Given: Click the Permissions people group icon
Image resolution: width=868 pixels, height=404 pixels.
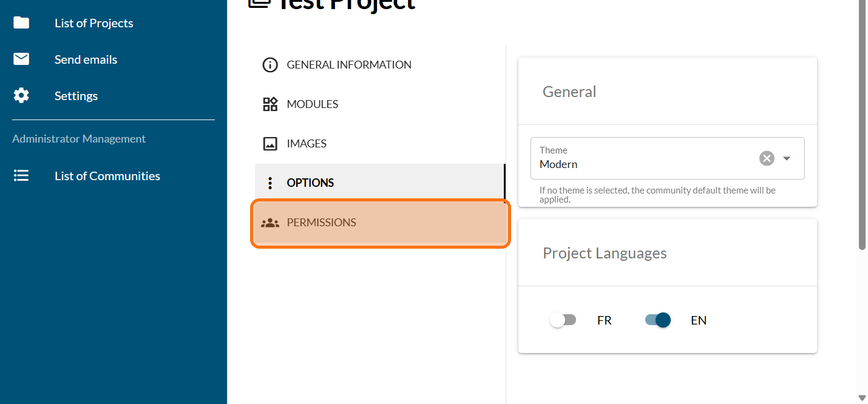Looking at the screenshot, I should click(270, 223).
